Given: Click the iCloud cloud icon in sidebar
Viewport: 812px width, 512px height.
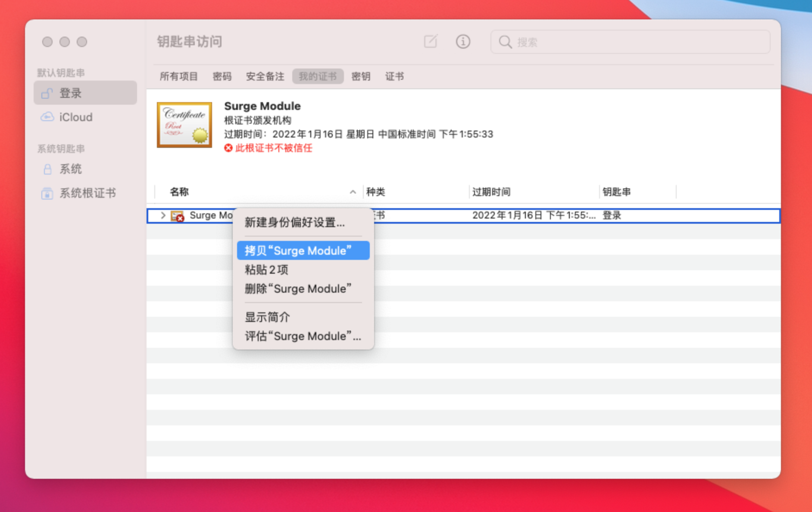Looking at the screenshot, I should pos(47,117).
